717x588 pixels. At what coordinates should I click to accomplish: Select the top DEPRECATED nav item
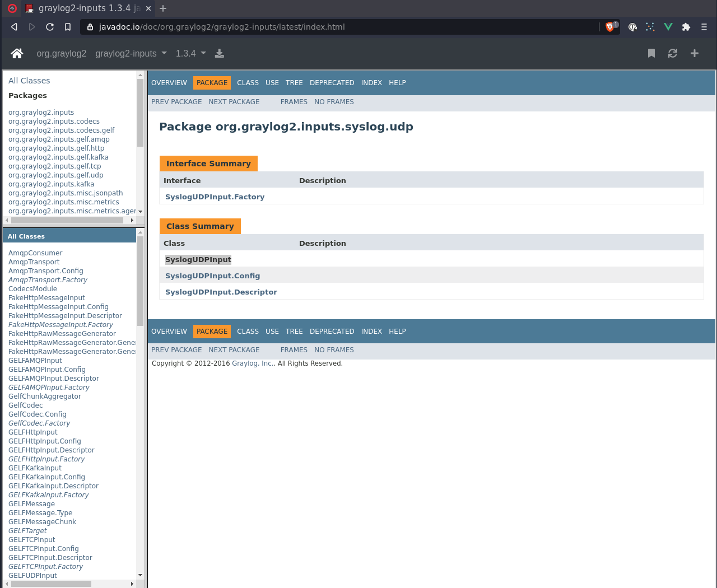(332, 83)
